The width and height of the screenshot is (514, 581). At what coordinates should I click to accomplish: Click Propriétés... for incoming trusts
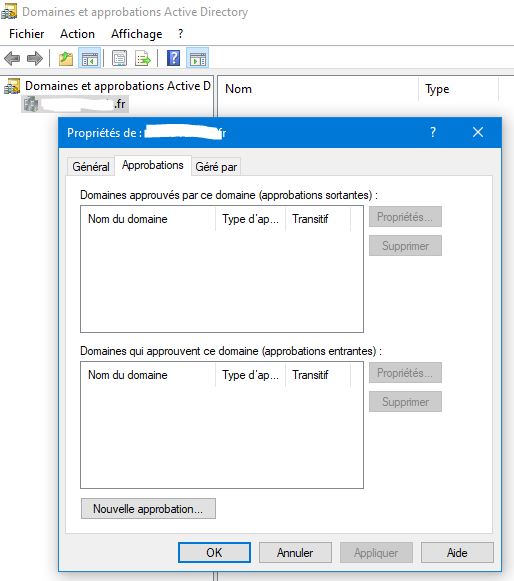[x=405, y=372]
